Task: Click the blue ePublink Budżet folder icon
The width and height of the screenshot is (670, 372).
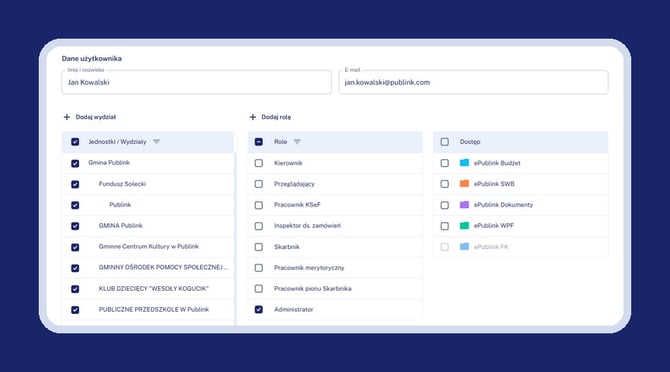Action: (464, 163)
